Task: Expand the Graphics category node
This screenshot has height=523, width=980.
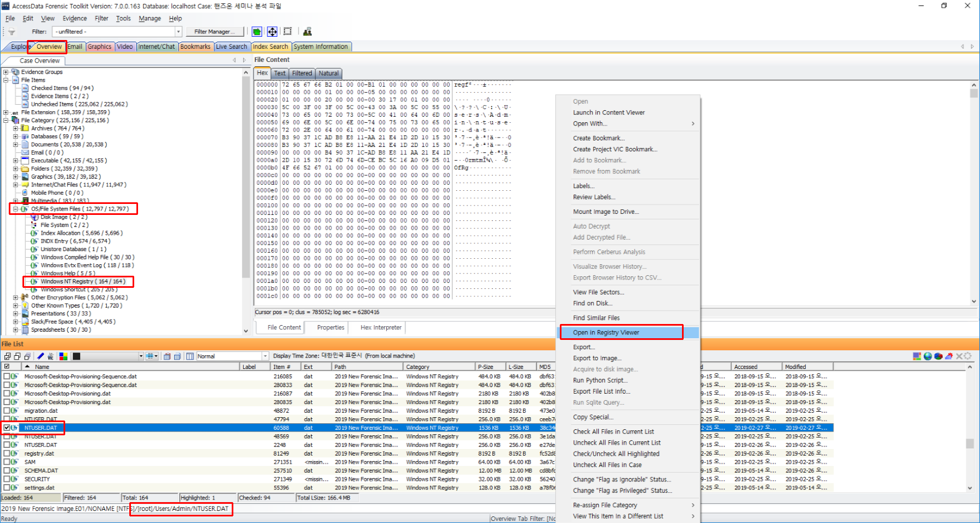Action: pyautogui.click(x=15, y=177)
